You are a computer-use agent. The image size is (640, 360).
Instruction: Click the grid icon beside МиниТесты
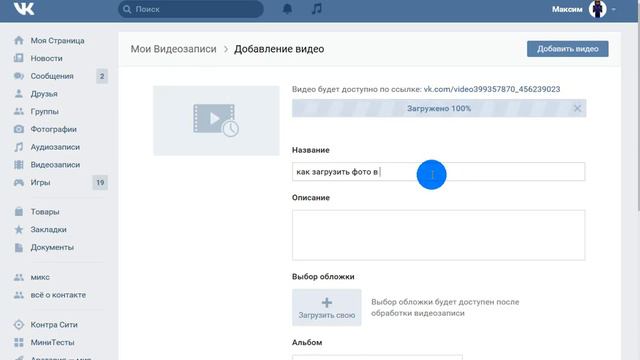(x=19, y=342)
